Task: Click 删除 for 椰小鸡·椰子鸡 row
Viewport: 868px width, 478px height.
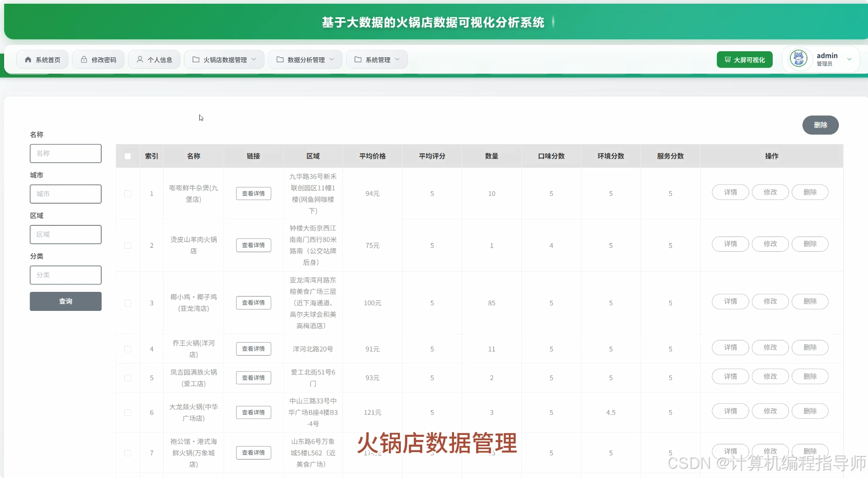Action: (x=810, y=302)
